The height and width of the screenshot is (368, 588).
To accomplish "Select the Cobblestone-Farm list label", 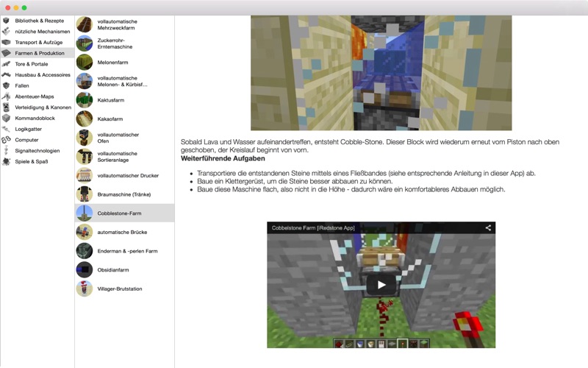I will 119,213.
